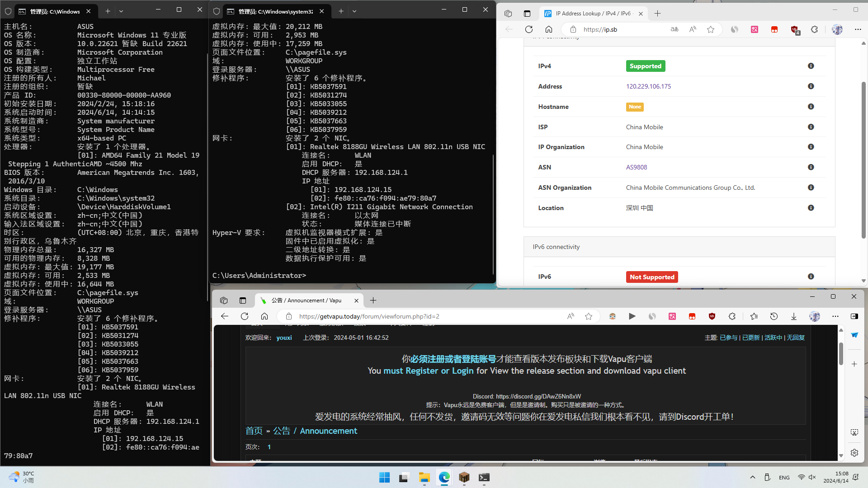Open the profile avatar in ip.sb window

point(837,29)
